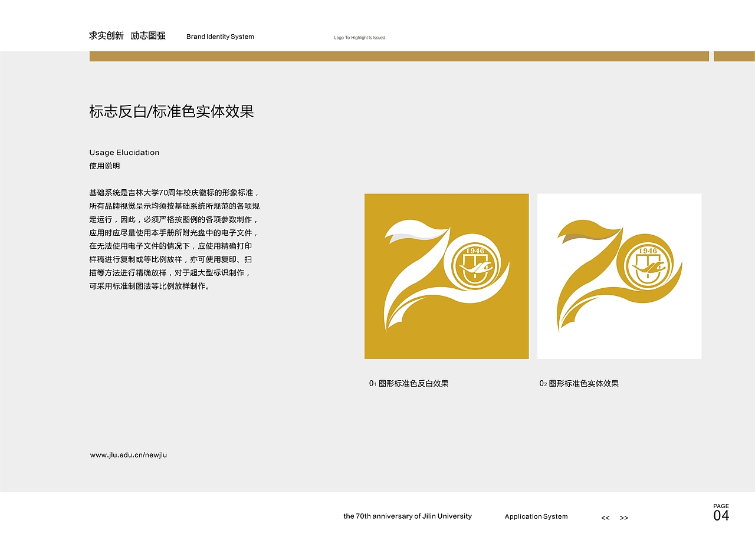Click the 求实创新 励志图强 motto

click(x=127, y=36)
